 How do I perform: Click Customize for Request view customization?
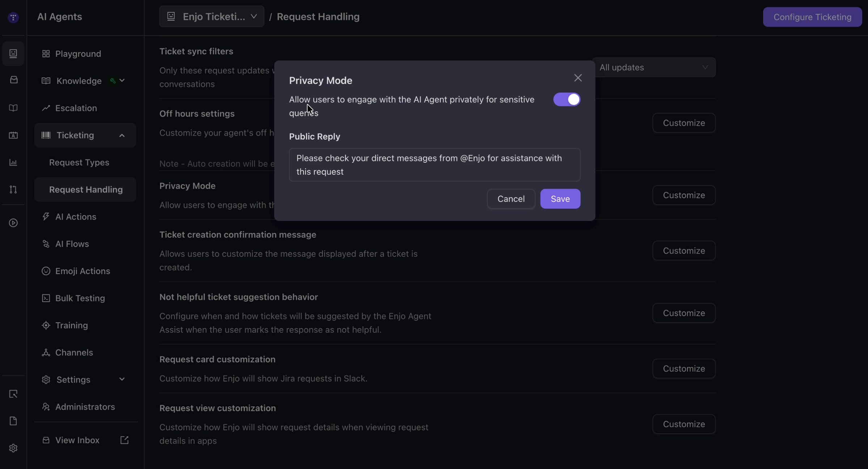tap(684, 424)
